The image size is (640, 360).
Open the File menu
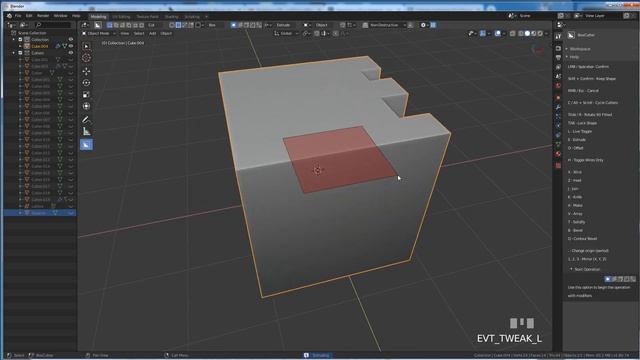click(x=18, y=16)
